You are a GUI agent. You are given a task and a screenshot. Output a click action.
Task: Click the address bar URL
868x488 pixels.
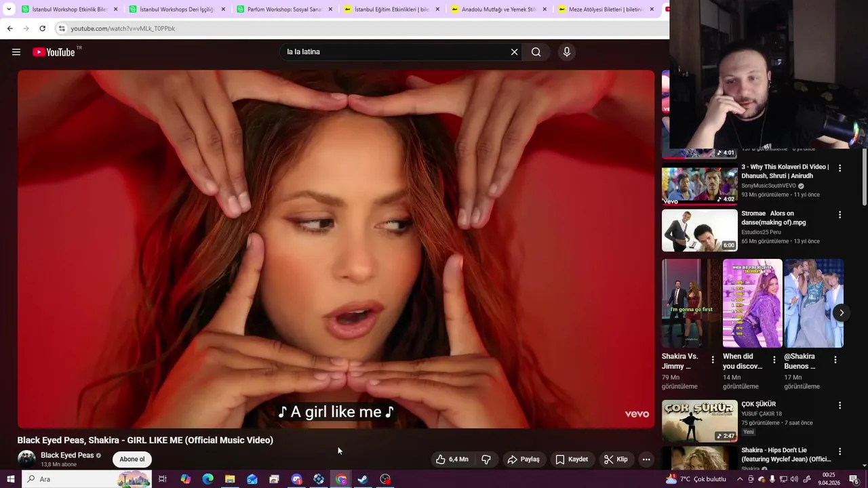(123, 28)
